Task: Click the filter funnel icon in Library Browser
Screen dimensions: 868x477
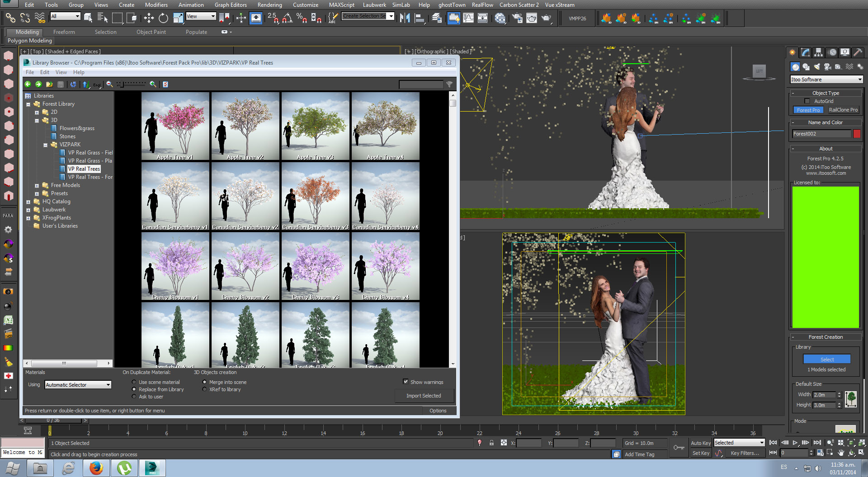Action: coord(449,84)
